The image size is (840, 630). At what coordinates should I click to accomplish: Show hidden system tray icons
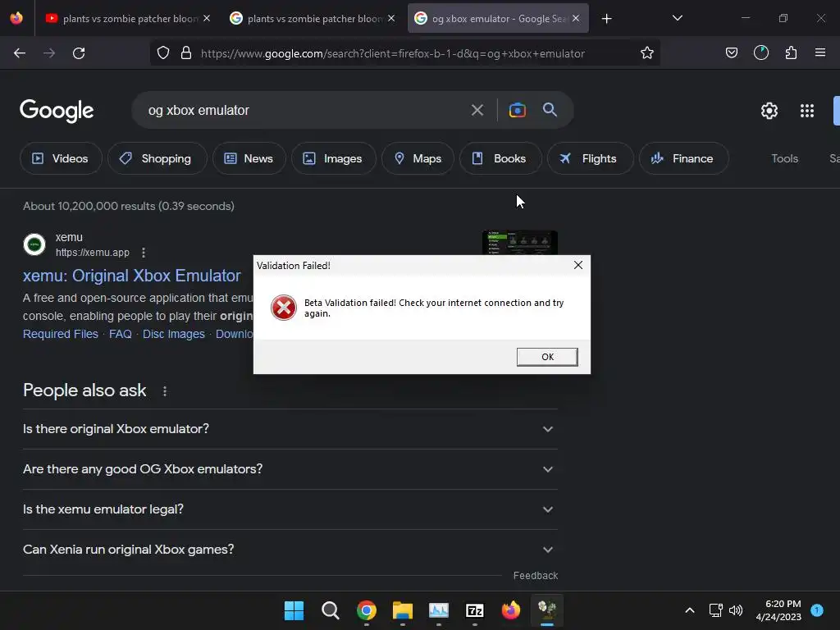690,610
